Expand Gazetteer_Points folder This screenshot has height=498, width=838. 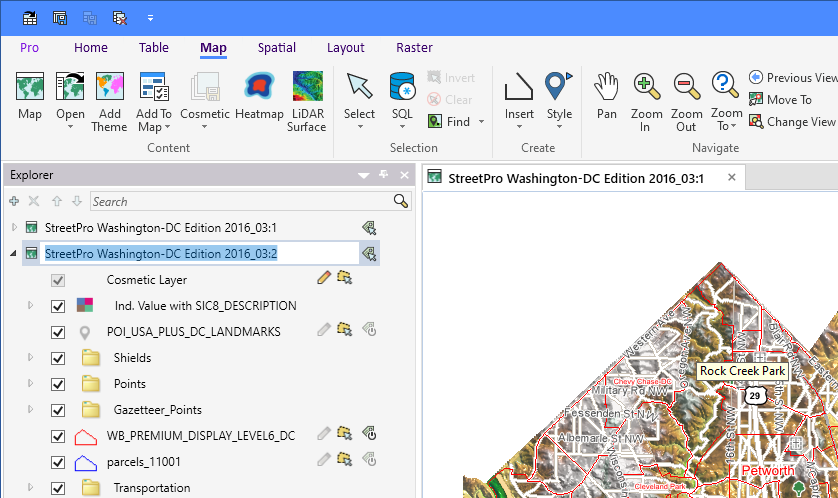click(30, 409)
